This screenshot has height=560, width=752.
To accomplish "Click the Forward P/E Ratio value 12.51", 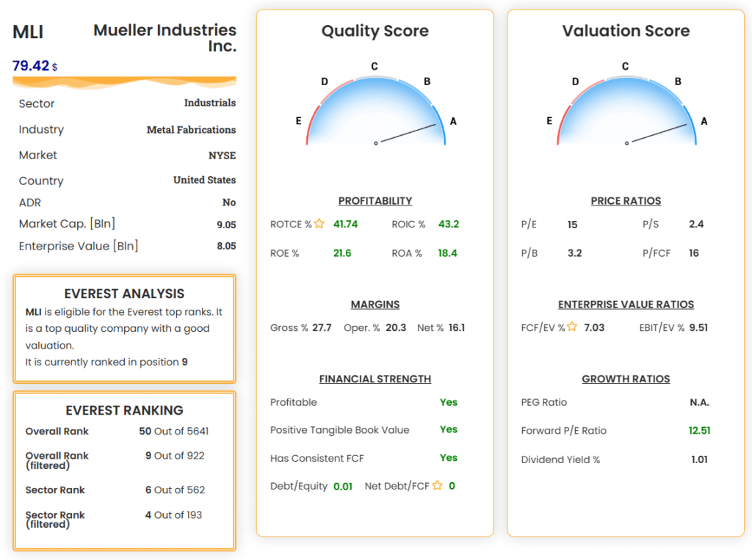I will coord(699,430).
